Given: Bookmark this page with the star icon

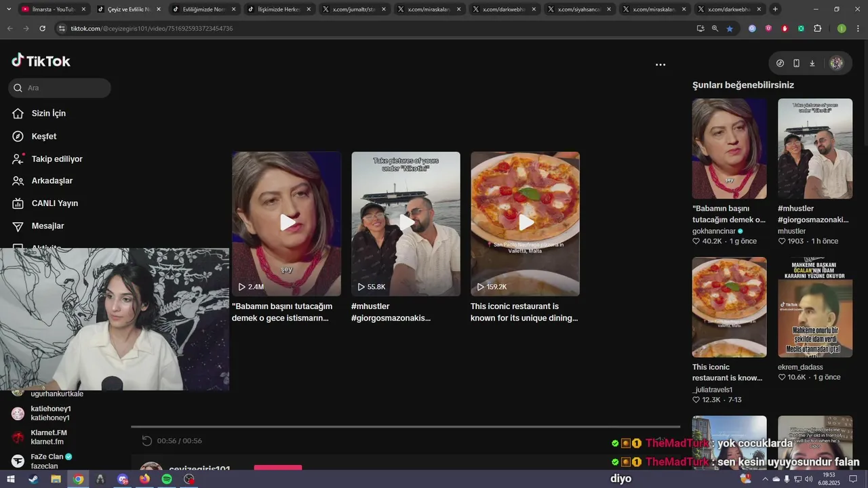Looking at the screenshot, I should 730,28.
